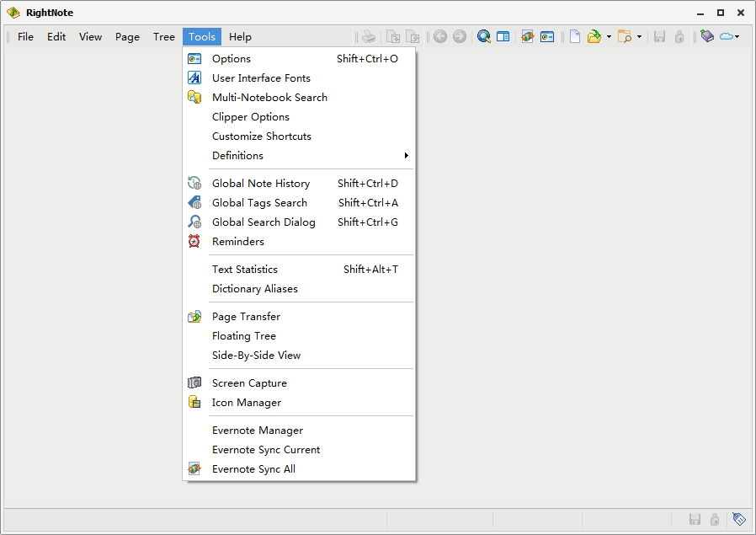The width and height of the screenshot is (756, 535).
Task: Click the cloud icon in the toolbar
Action: point(726,37)
